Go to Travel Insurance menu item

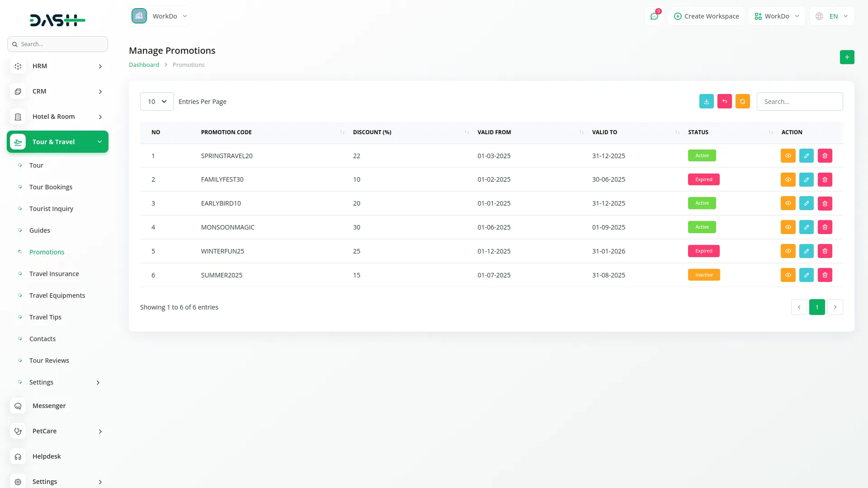pos(54,274)
